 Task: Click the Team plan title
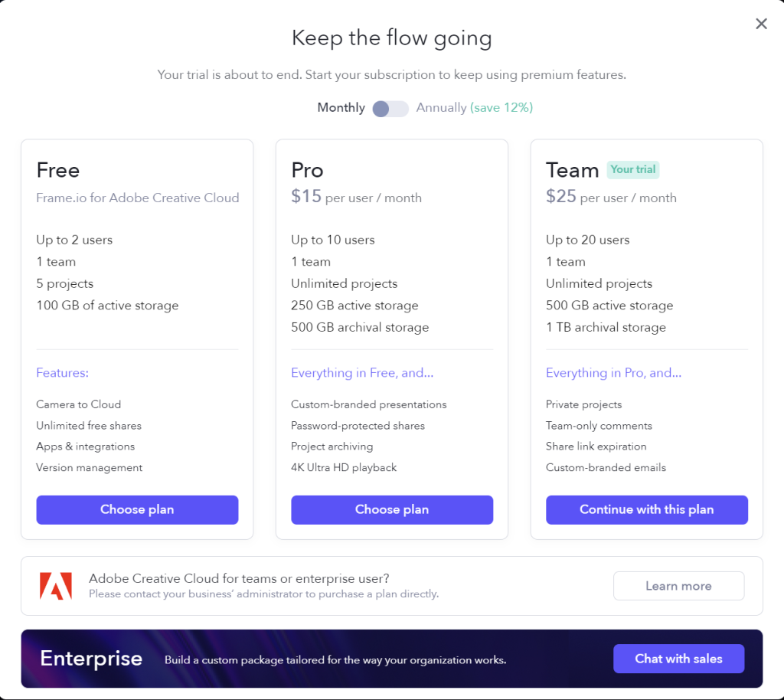pyautogui.click(x=572, y=170)
